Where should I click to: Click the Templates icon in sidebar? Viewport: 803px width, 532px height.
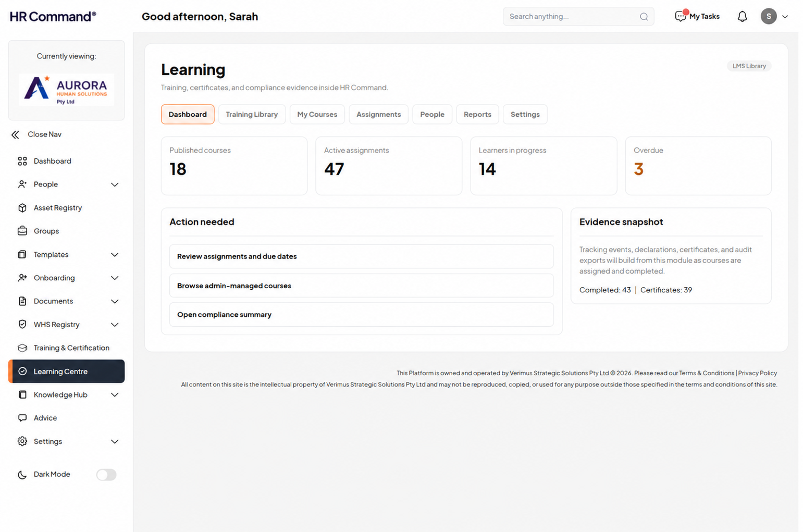(22, 254)
